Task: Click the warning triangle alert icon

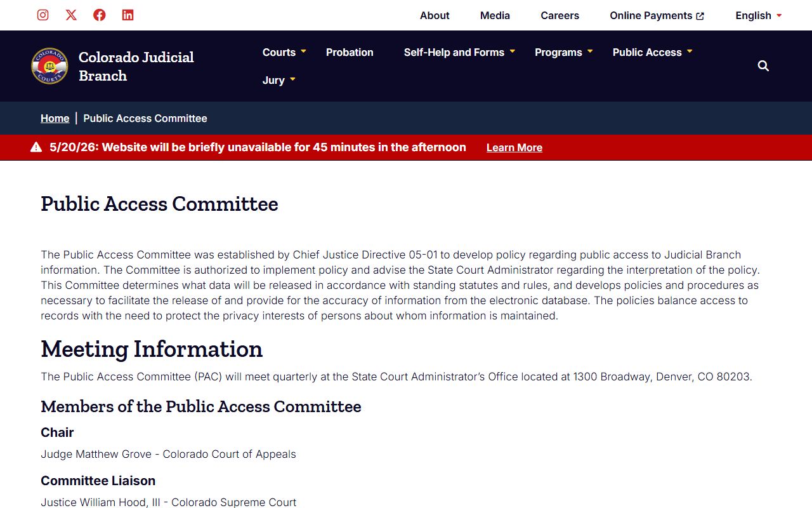Action: [36, 147]
